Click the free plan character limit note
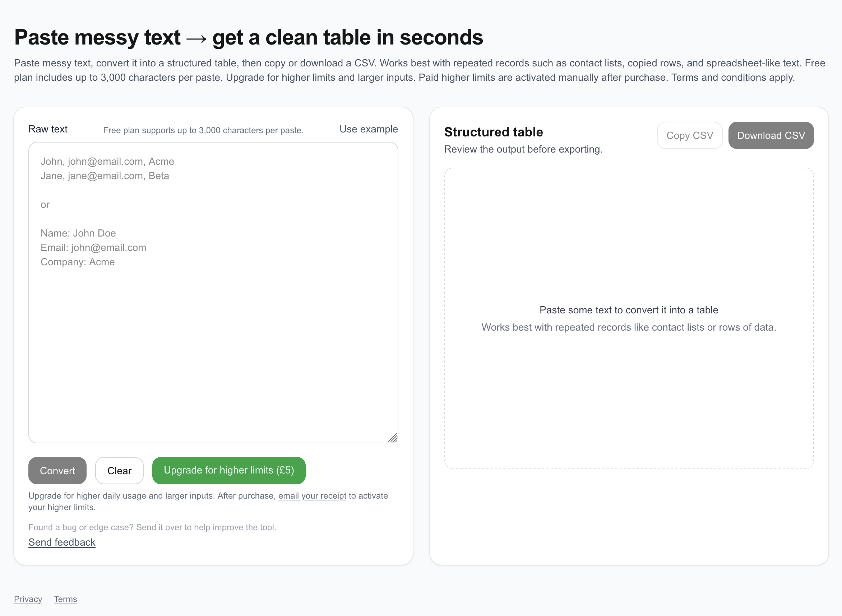The height and width of the screenshot is (616, 842). (x=203, y=130)
